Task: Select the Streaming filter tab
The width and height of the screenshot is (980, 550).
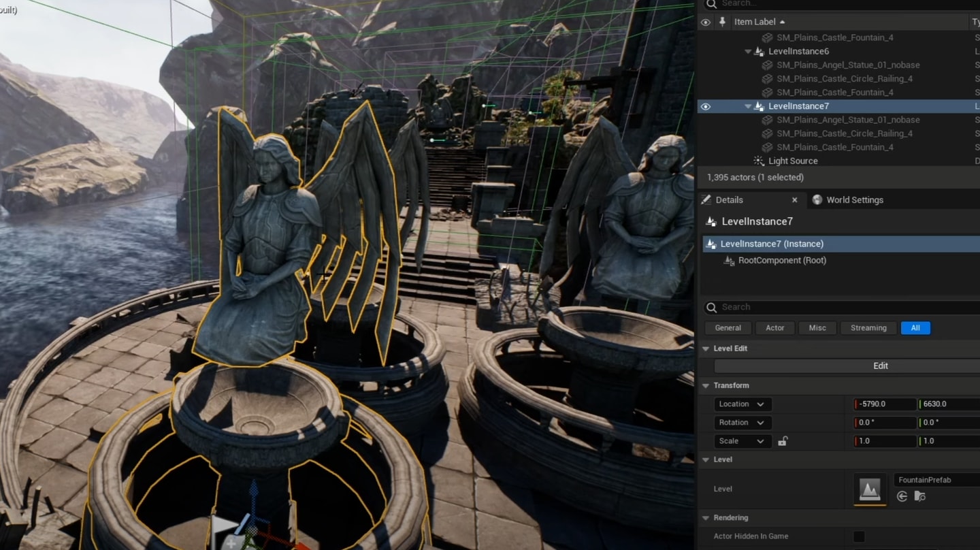Action: click(x=868, y=328)
